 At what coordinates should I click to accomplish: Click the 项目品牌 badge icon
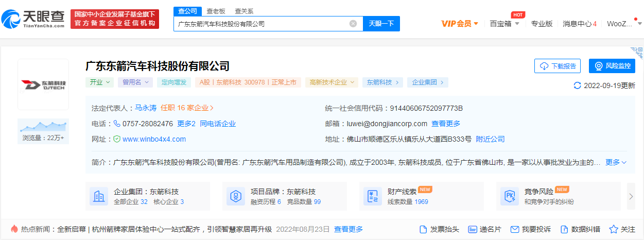tap(235, 196)
